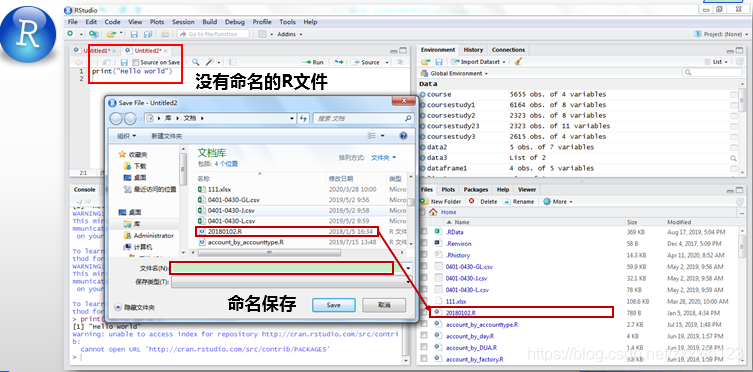Screen dimensions: 753x372
Task: Save workspace disk icon in Environment pane
Action: pyautogui.click(x=438, y=62)
